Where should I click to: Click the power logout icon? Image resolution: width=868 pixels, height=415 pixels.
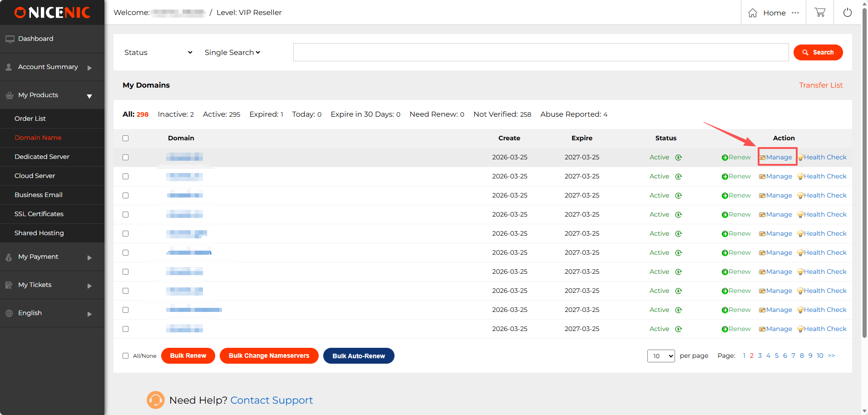(x=848, y=12)
